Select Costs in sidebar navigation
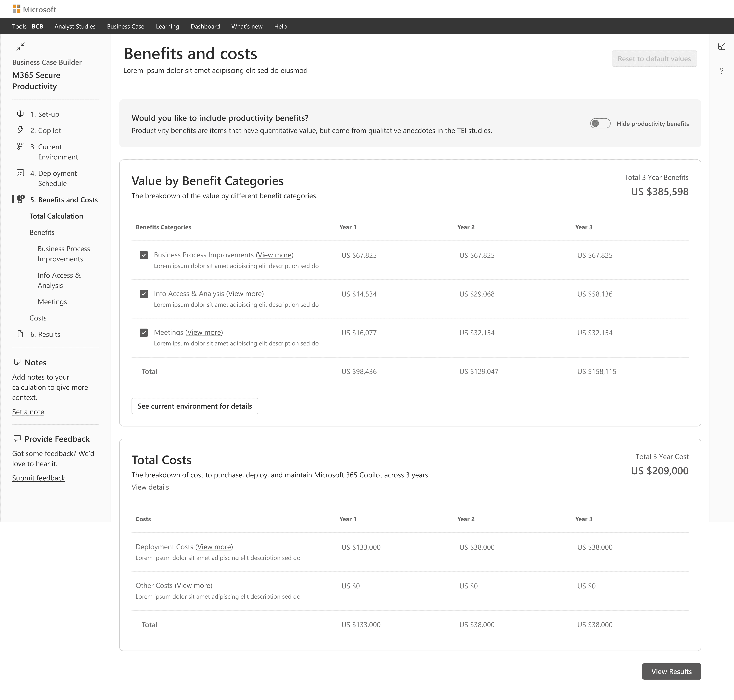The width and height of the screenshot is (734, 700). pyautogui.click(x=38, y=318)
